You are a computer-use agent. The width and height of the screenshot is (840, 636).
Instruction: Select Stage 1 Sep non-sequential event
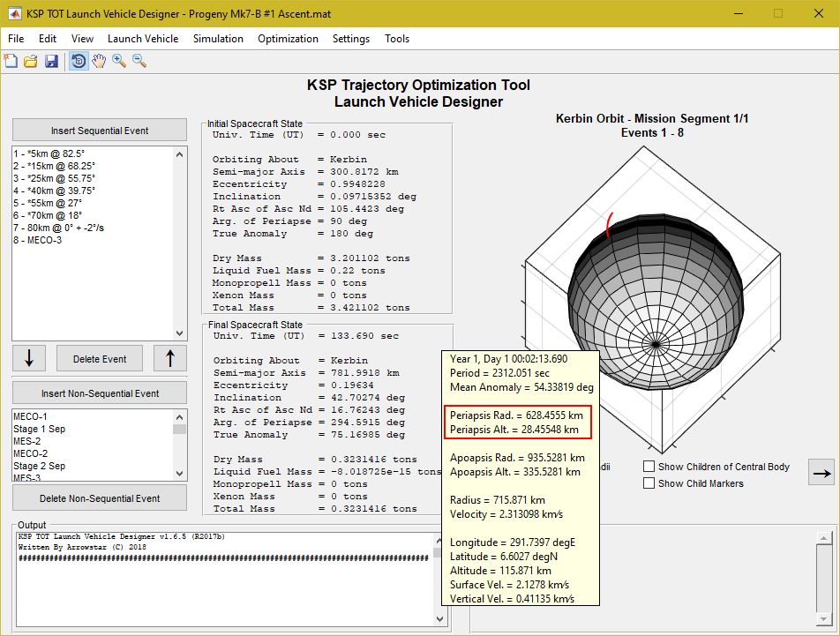click(94, 429)
